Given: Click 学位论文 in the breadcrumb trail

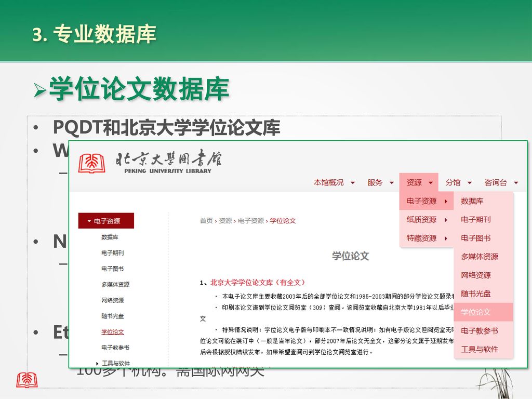Looking at the screenshot, I should pyautogui.click(x=283, y=220).
